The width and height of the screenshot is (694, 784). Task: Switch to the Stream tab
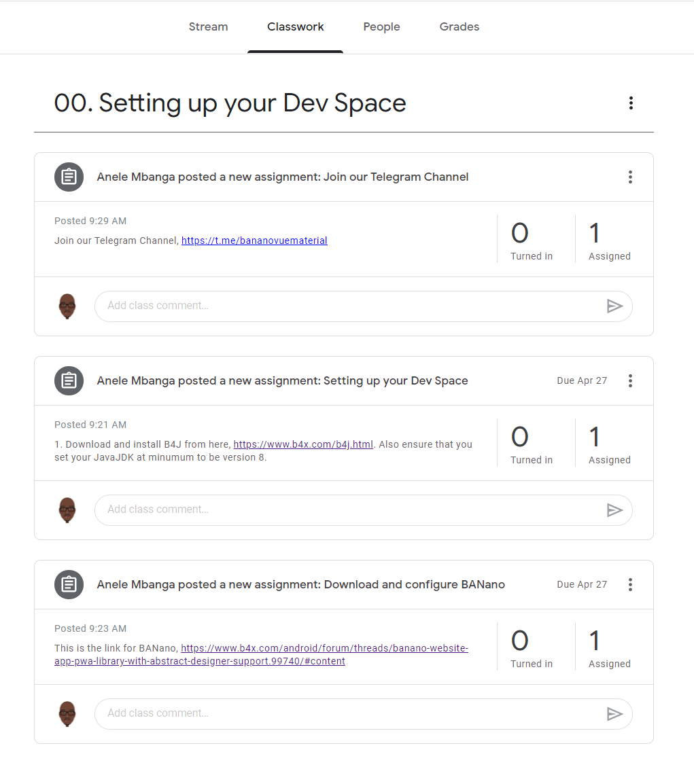[208, 27]
